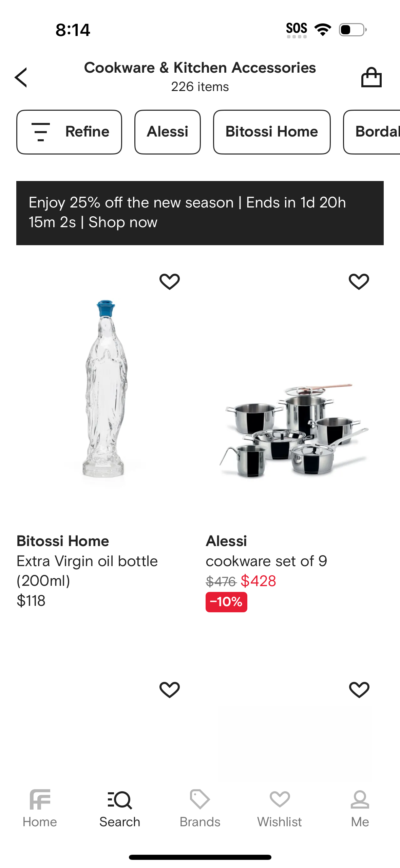The width and height of the screenshot is (400, 868).
Task: Open the Brands tab
Action: point(200,808)
